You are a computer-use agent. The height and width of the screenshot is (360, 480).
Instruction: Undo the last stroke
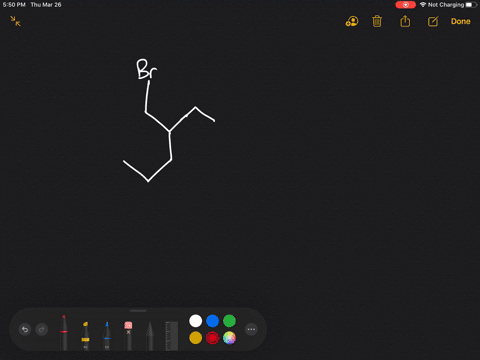pos(25,329)
